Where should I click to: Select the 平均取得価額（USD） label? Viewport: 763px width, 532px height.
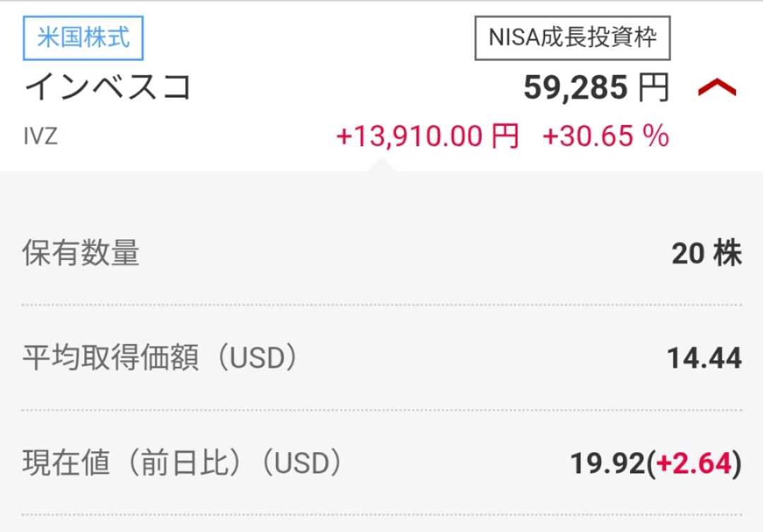click(x=160, y=358)
